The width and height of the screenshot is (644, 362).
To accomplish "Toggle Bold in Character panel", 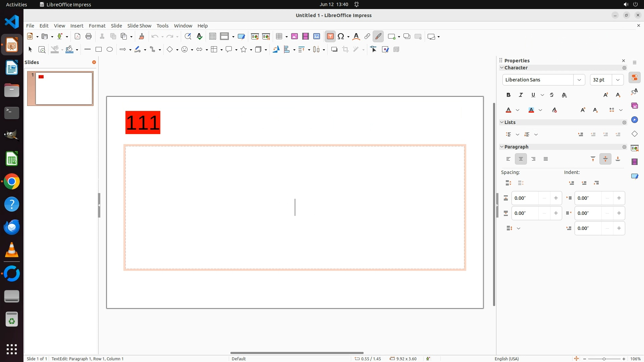I will [x=508, y=95].
